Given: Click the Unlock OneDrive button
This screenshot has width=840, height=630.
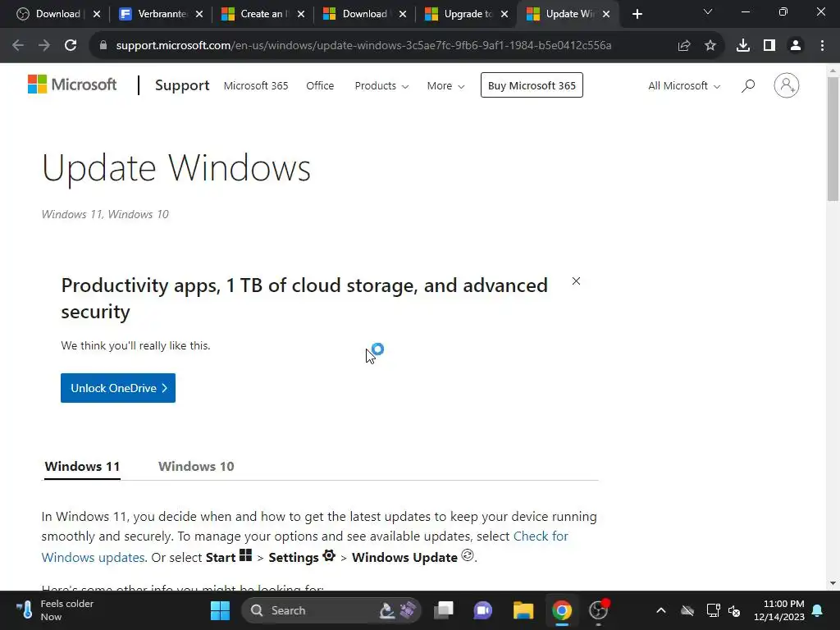Looking at the screenshot, I should click(x=118, y=388).
